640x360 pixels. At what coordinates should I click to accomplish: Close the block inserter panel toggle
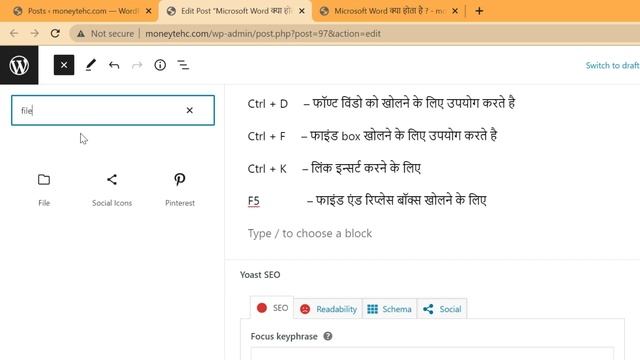coord(64,65)
